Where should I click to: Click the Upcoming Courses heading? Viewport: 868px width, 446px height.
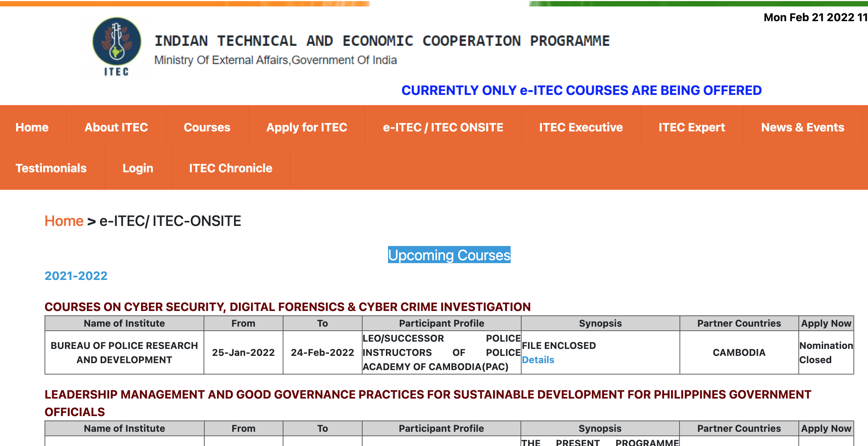[x=449, y=255]
